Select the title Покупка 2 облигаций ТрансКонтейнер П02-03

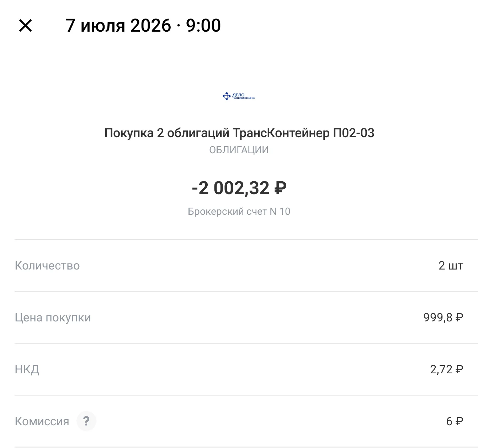click(x=239, y=133)
